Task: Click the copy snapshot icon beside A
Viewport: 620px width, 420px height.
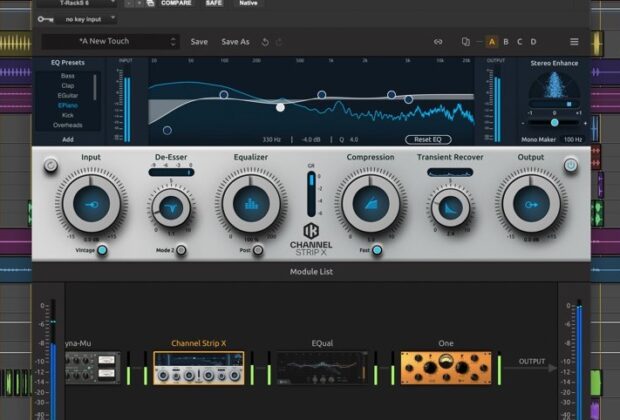Action: point(466,42)
